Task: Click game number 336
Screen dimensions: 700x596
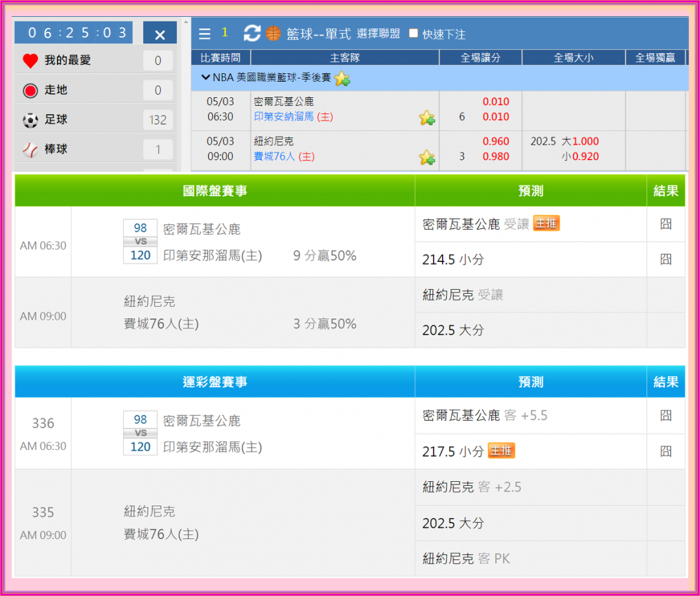Action: pos(43,423)
